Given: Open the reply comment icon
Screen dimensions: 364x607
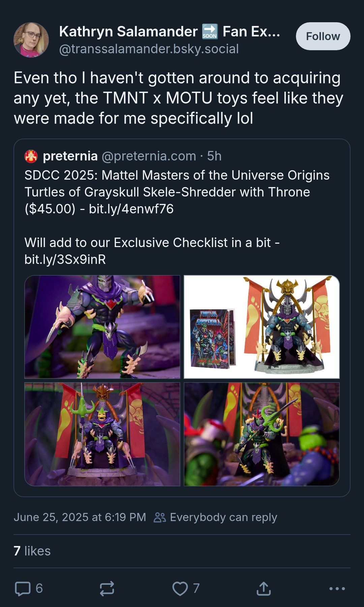Looking at the screenshot, I should (23, 588).
